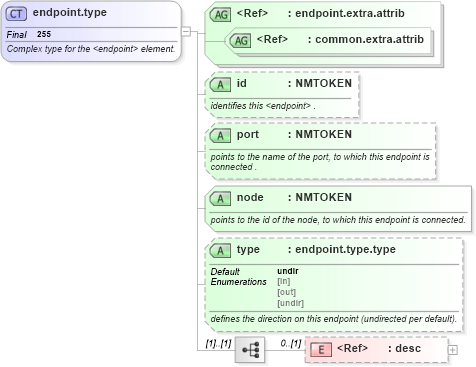Click the Default value undir
This screenshot has width=476, height=367.
click(288, 271)
